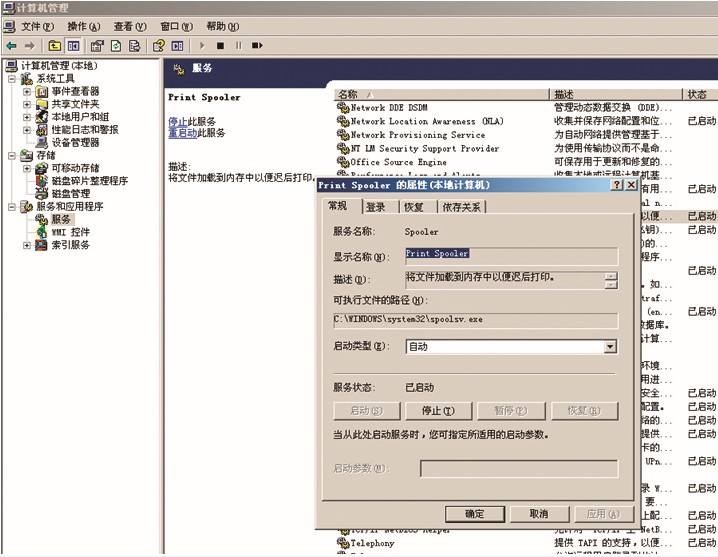This screenshot has width=718, height=557.
Task: Click the executable path field spoolsv.exe
Action: [x=476, y=320]
